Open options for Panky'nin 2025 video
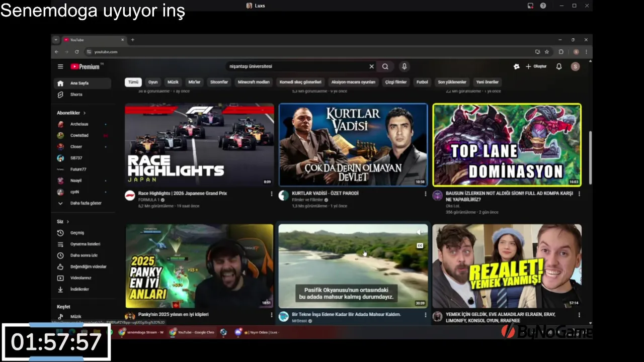 tap(272, 315)
